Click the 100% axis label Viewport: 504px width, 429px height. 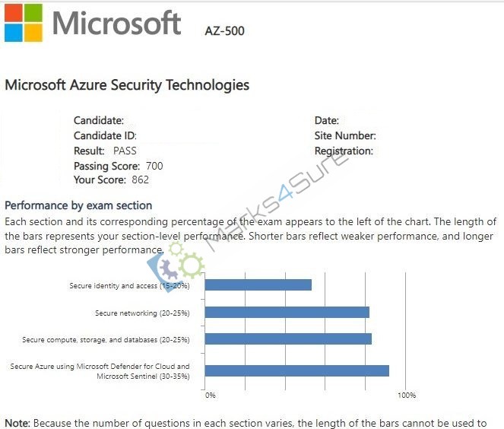tap(407, 396)
